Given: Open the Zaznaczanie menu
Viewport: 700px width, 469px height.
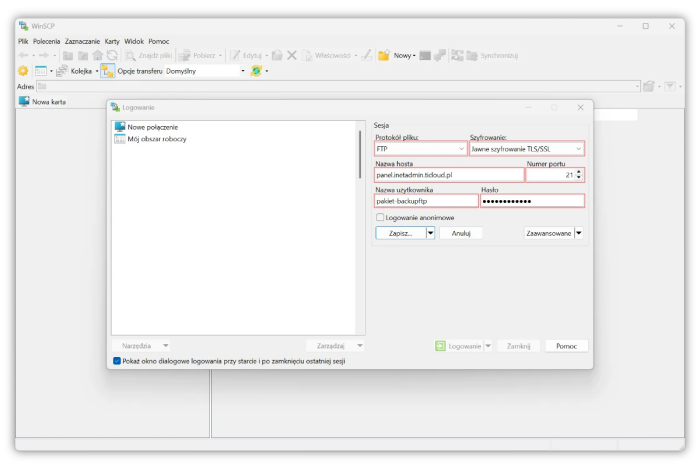Looking at the screenshot, I should 83,41.
